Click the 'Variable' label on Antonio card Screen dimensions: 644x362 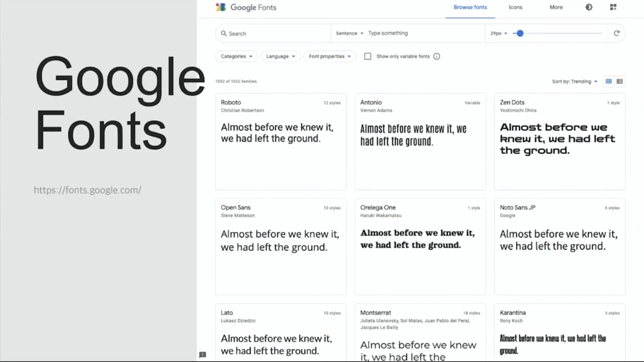click(x=472, y=103)
